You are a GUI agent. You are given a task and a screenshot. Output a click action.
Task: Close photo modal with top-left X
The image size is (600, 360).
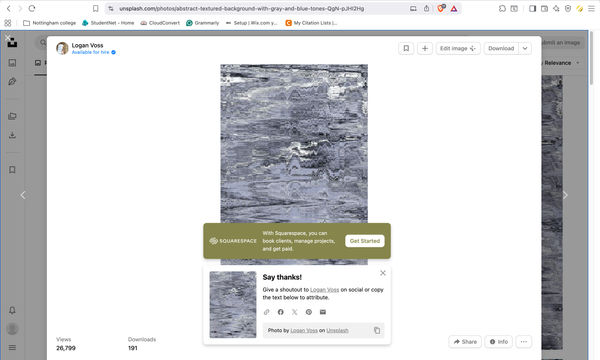click(x=8, y=37)
